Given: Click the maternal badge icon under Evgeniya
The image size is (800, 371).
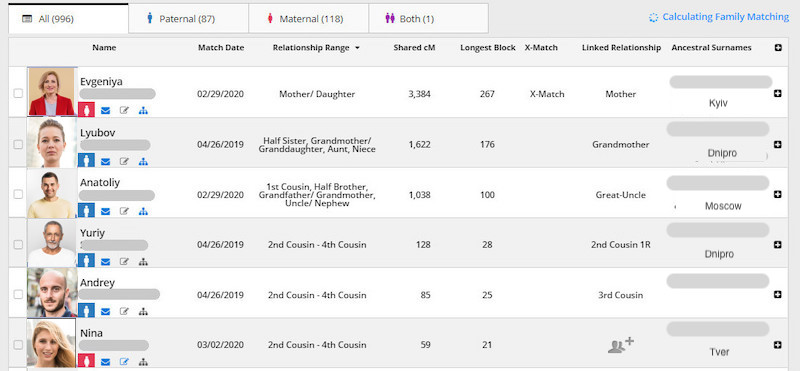Looking at the screenshot, I should [x=86, y=110].
